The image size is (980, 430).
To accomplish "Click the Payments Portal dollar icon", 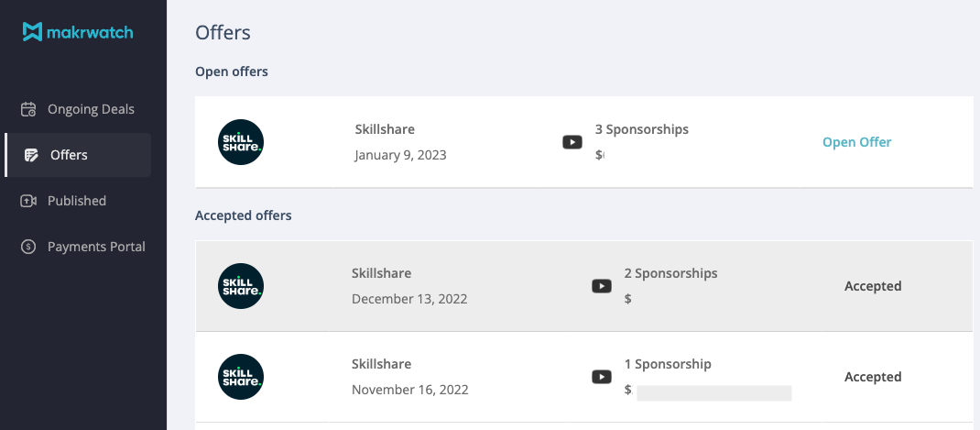I will pos(28,247).
